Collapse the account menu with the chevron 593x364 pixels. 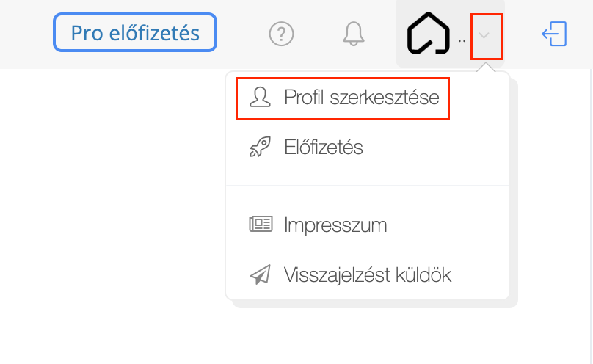pyautogui.click(x=484, y=36)
